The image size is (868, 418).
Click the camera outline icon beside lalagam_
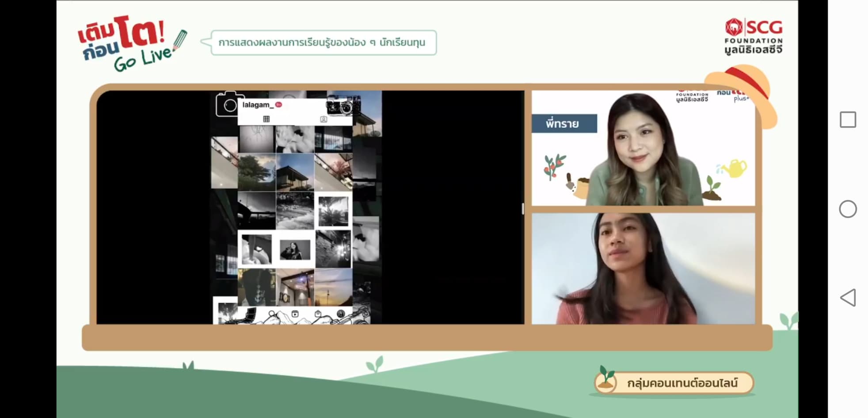click(x=229, y=105)
